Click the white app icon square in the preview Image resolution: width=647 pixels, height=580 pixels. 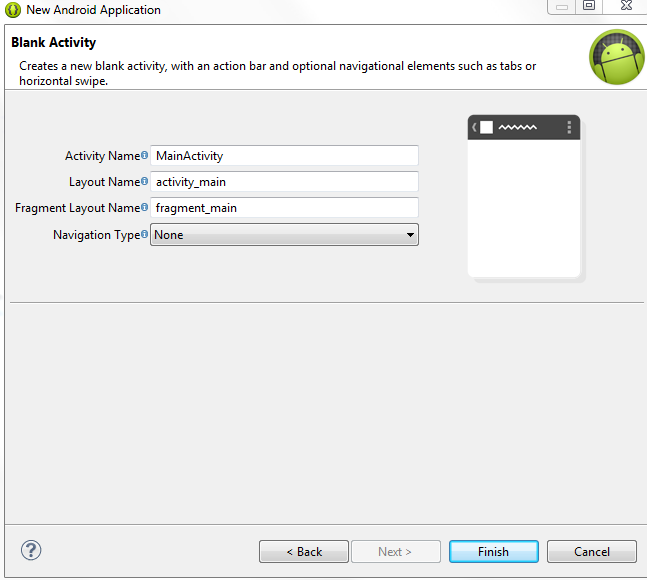click(487, 128)
